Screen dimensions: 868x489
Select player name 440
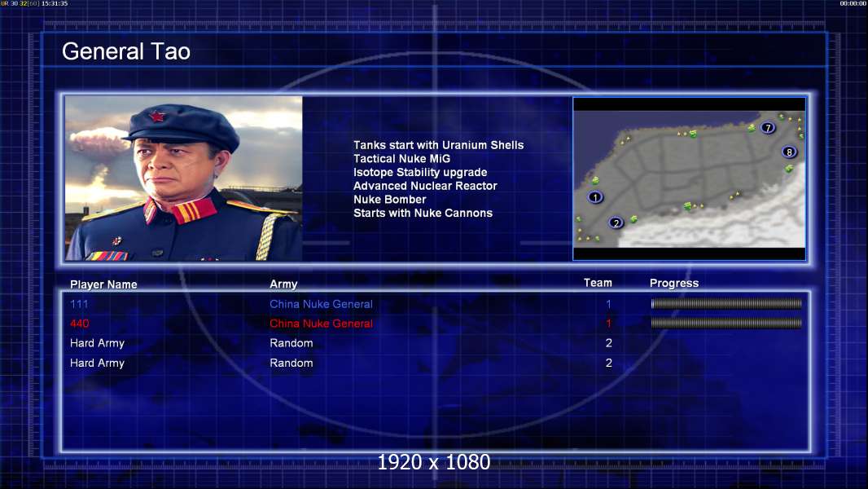click(x=79, y=324)
